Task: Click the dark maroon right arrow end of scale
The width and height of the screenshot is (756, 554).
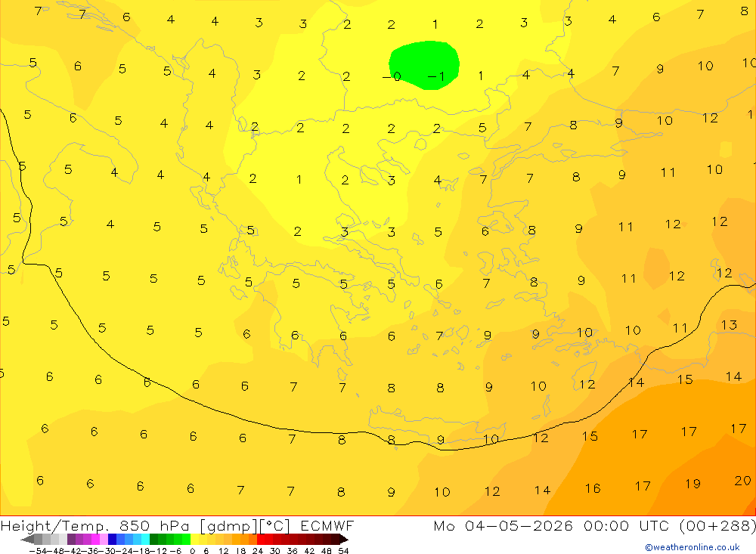Action: pyautogui.click(x=344, y=539)
